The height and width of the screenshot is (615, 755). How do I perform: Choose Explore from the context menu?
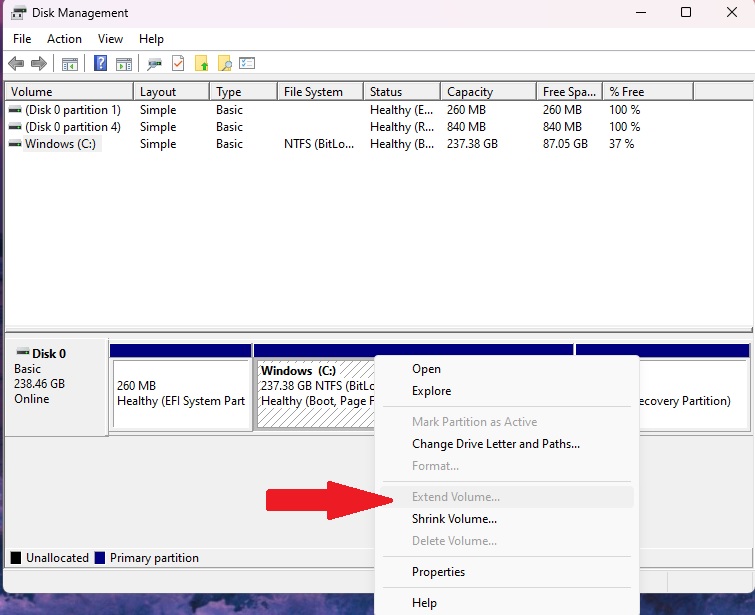click(x=507, y=391)
